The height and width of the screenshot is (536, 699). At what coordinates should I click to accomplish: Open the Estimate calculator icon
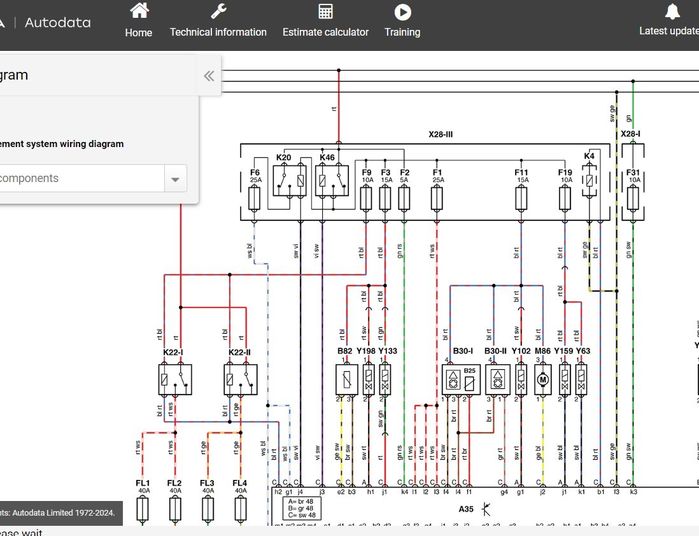[325, 12]
